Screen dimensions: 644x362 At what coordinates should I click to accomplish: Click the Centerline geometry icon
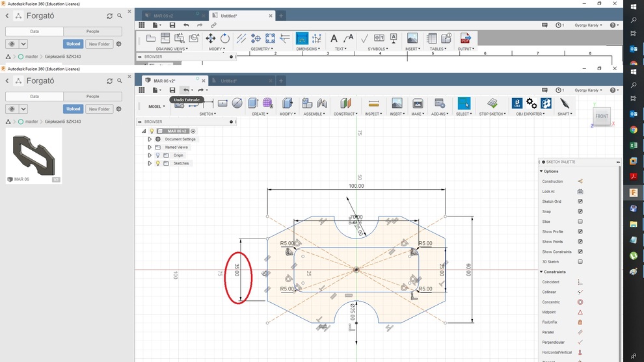[241, 38]
